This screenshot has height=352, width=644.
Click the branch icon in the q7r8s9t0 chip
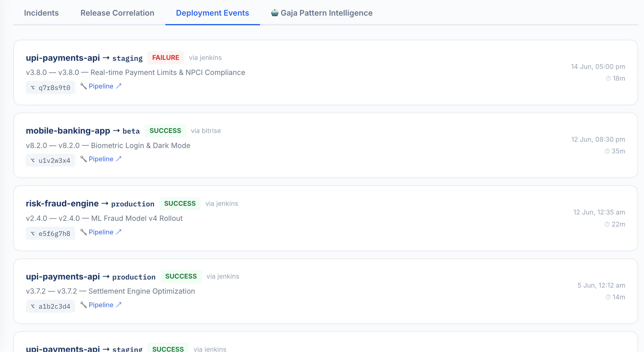coord(33,88)
